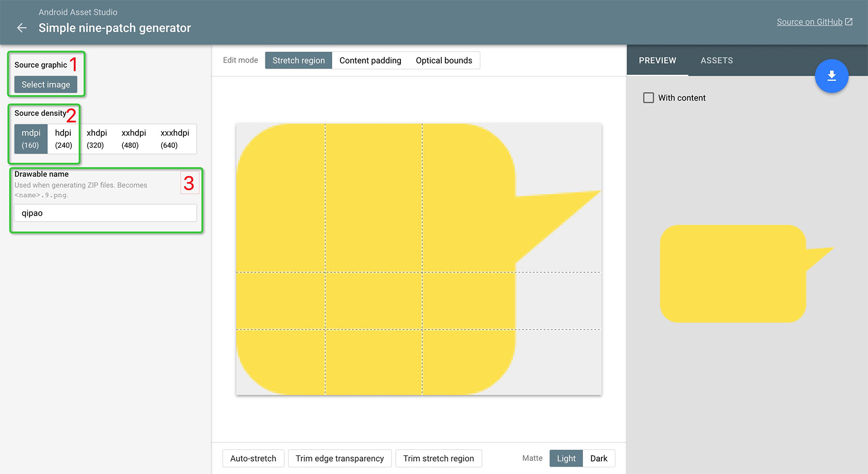Screen dimensions: 868x474
Task: Enable the With content checkbox
Action: (x=648, y=98)
